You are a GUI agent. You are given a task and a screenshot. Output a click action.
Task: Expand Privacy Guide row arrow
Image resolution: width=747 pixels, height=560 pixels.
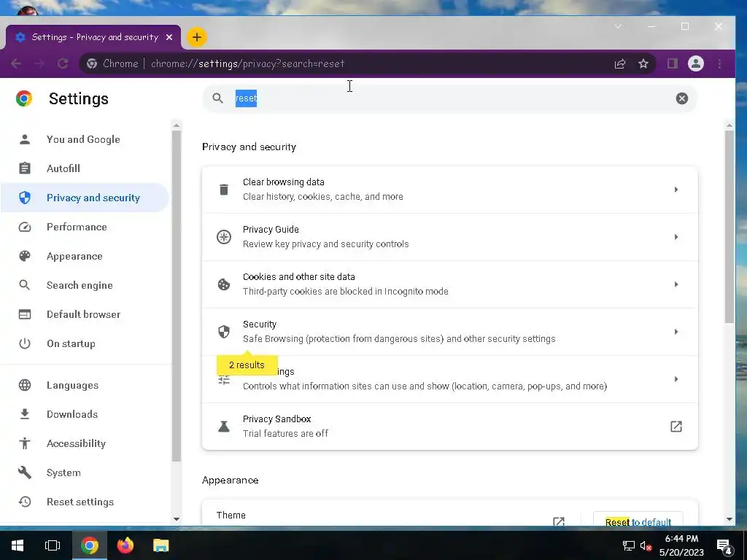[676, 237]
